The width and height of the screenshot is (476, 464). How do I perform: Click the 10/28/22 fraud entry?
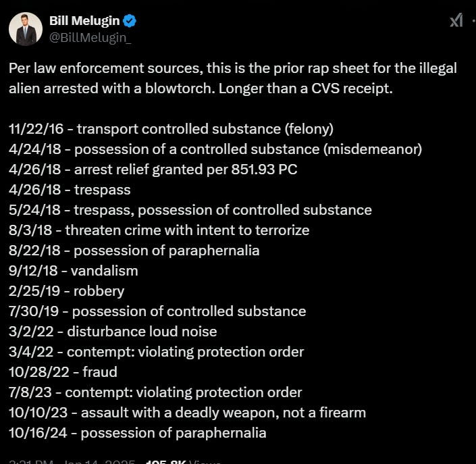pyautogui.click(x=63, y=372)
